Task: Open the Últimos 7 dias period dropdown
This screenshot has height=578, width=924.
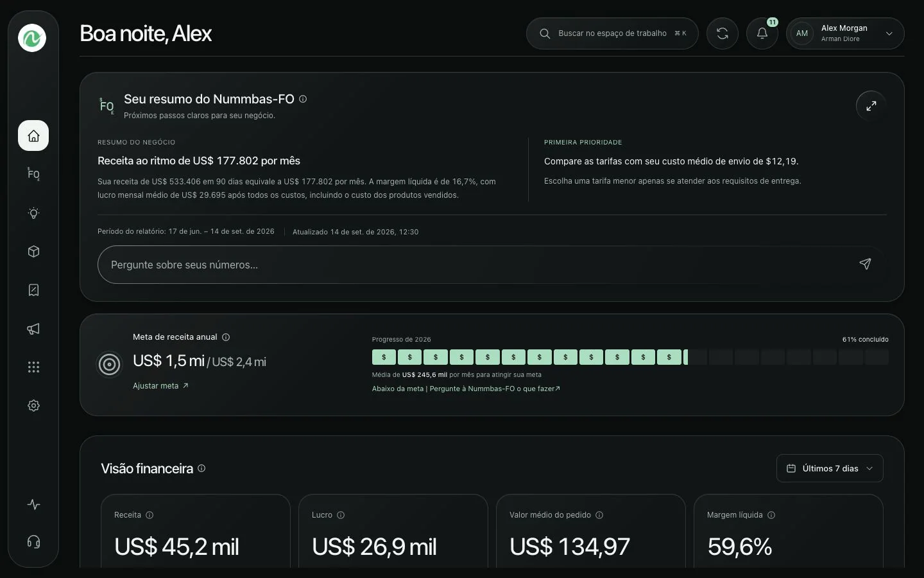Action: pyautogui.click(x=830, y=468)
